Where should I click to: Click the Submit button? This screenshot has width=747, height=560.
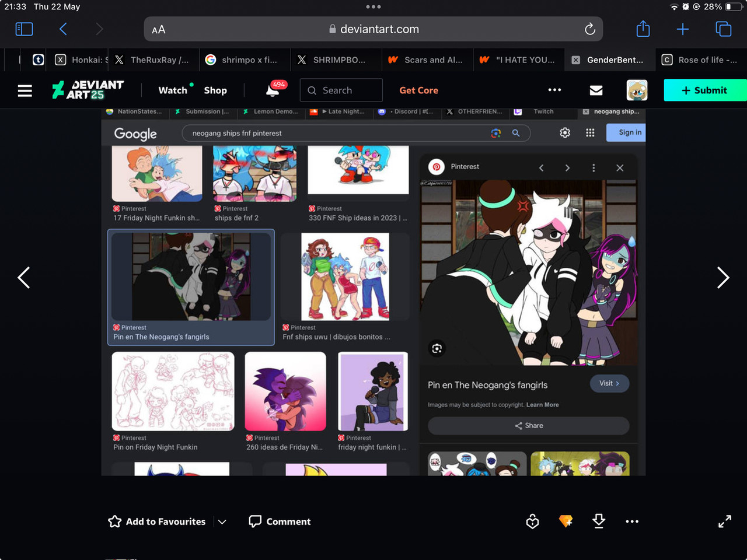tap(704, 90)
